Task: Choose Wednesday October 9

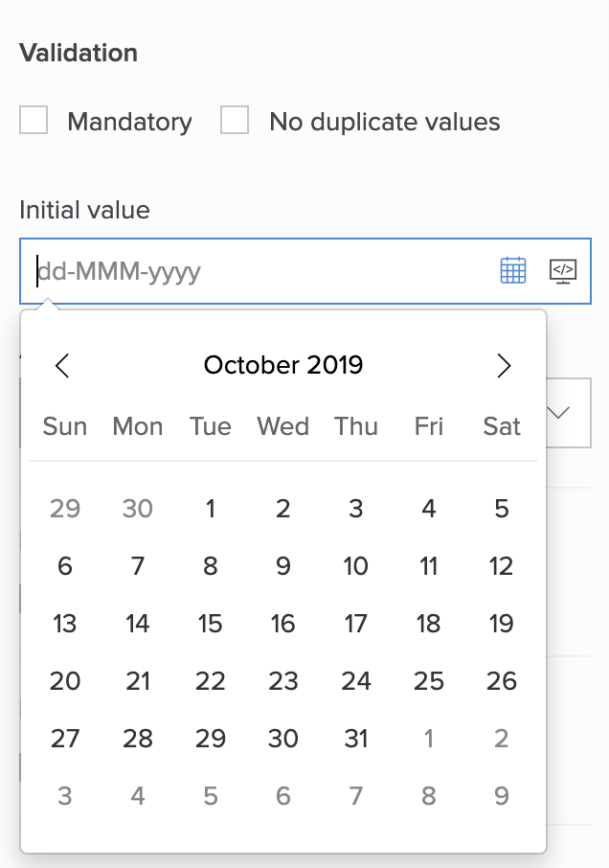Action: [283, 566]
